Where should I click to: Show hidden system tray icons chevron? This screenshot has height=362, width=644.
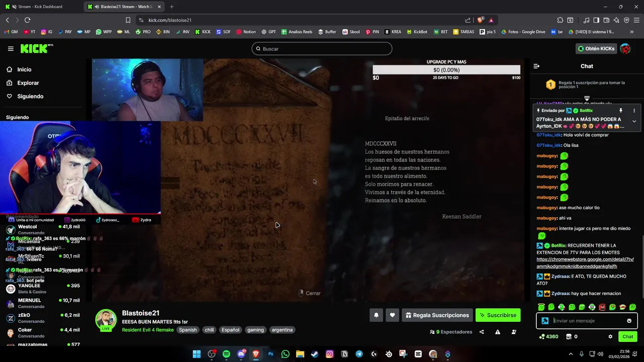tap(571, 354)
